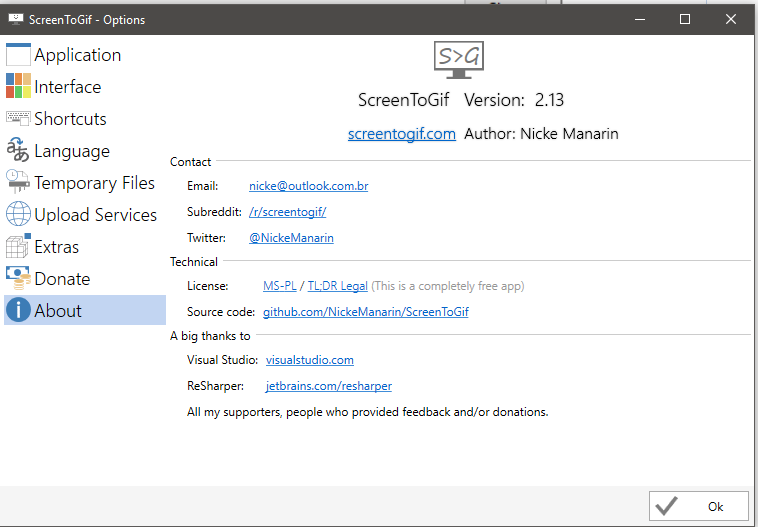Click the 'Version: 2.13' text

pos(514,100)
